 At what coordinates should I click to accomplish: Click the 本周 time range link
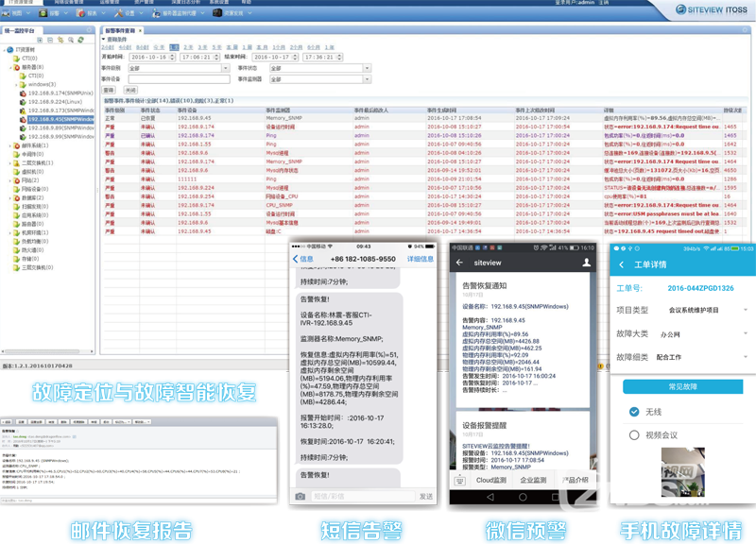(x=232, y=47)
